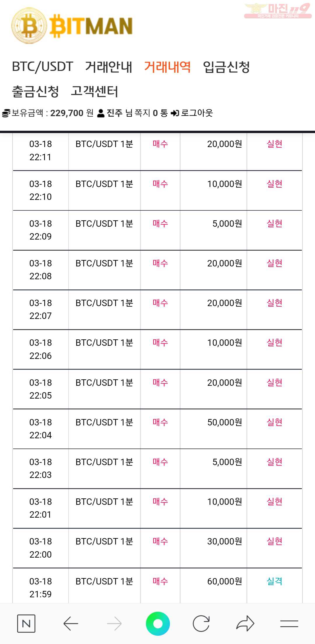Screen dimensions: 315x644
Task: Open the Naver home N icon
Action: point(26,624)
